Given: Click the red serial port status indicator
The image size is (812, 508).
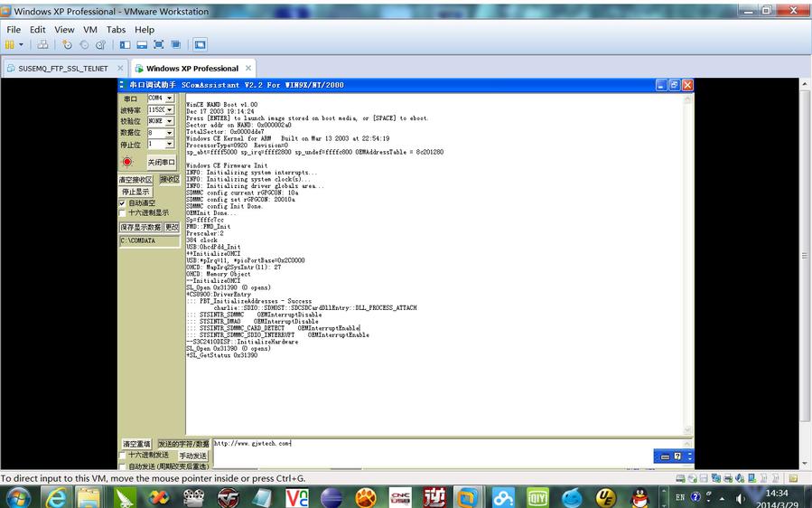Looking at the screenshot, I should tap(126, 162).
